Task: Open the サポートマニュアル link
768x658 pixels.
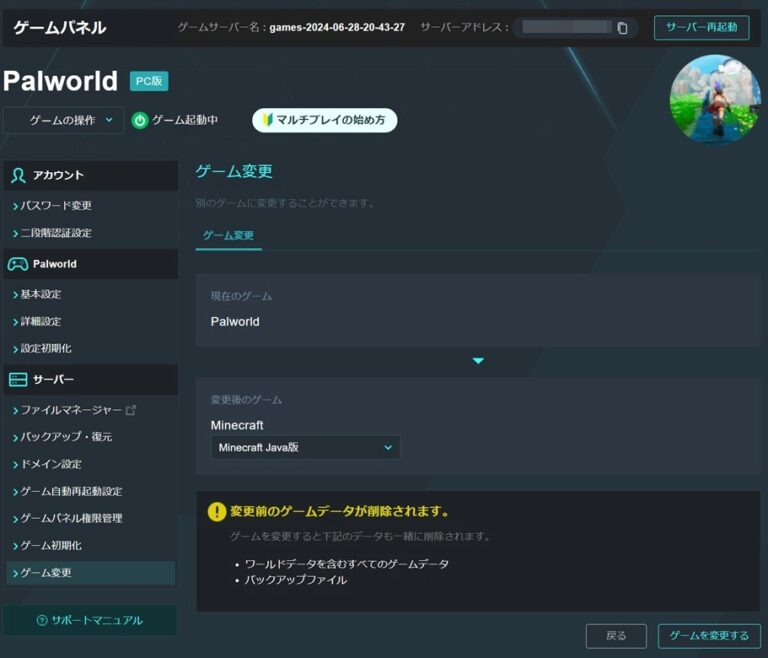Action: click(90, 621)
